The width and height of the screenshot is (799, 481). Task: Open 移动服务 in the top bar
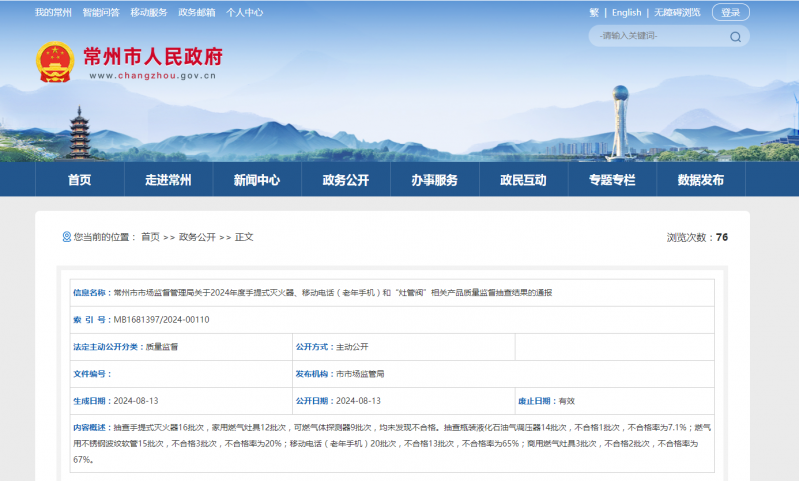(x=149, y=12)
